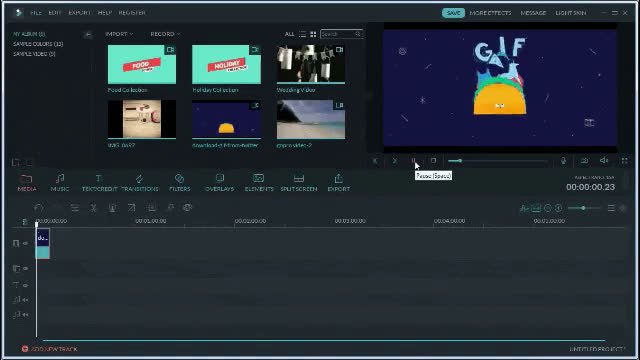
Task: Go to previous frame in preview
Action: click(x=376, y=161)
